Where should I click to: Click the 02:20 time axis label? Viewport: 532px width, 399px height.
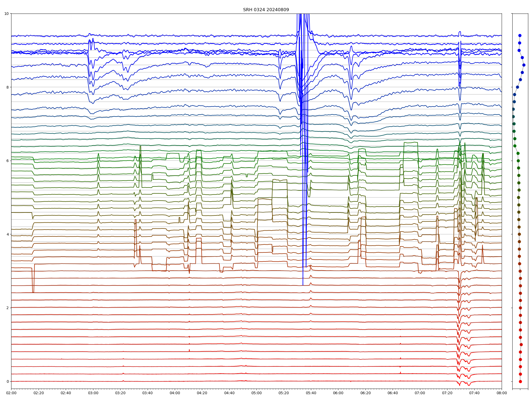coord(39,393)
